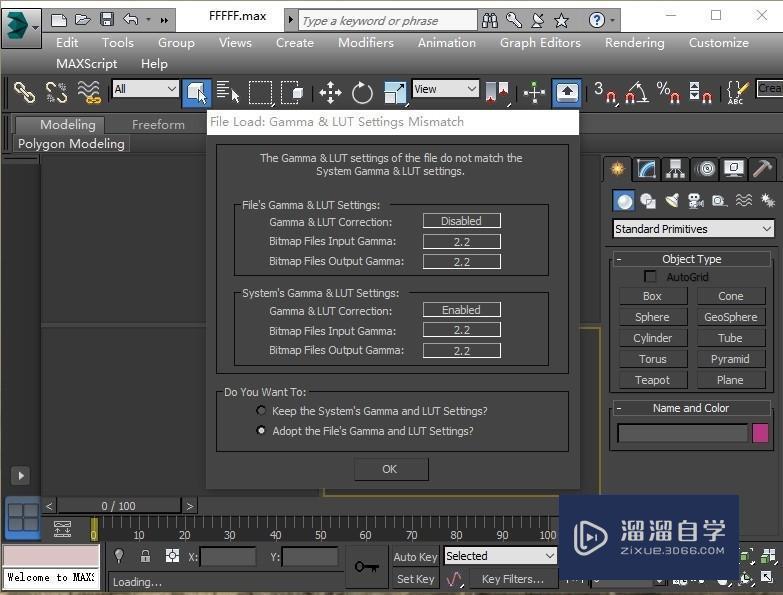Select the Unlink Selection tool

pyautogui.click(x=56, y=92)
